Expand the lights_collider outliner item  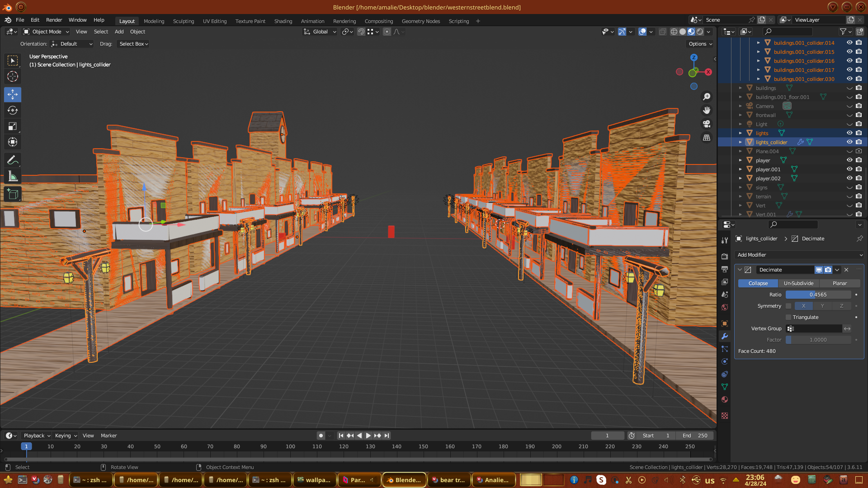pos(741,142)
